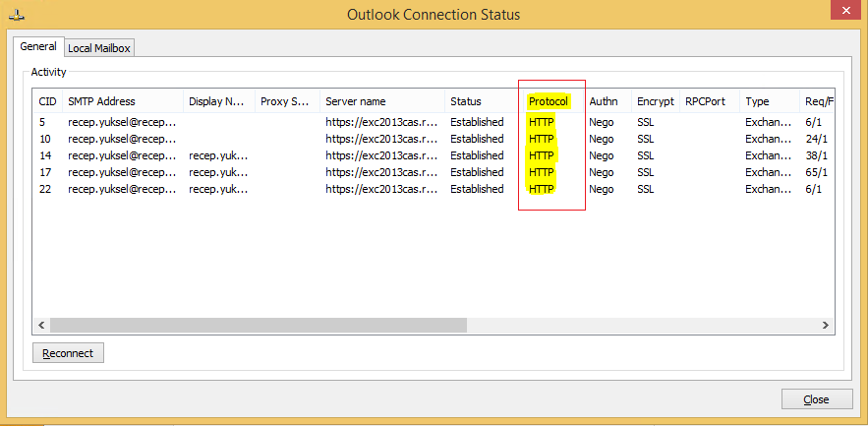Select row with CID 5

pyautogui.click(x=434, y=122)
